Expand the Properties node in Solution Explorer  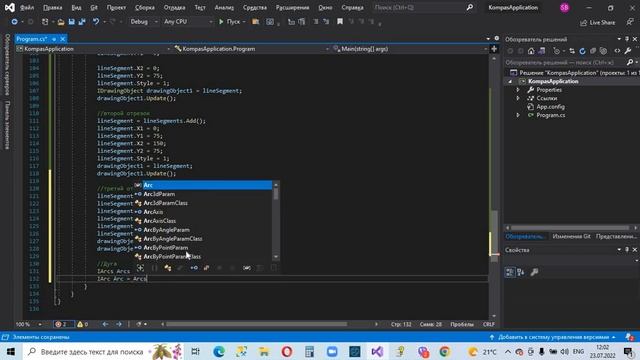(x=518, y=90)
